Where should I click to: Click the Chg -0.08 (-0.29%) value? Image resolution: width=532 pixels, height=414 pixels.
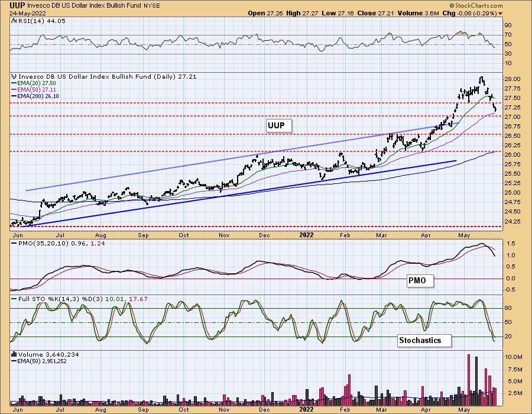(469, 13)
